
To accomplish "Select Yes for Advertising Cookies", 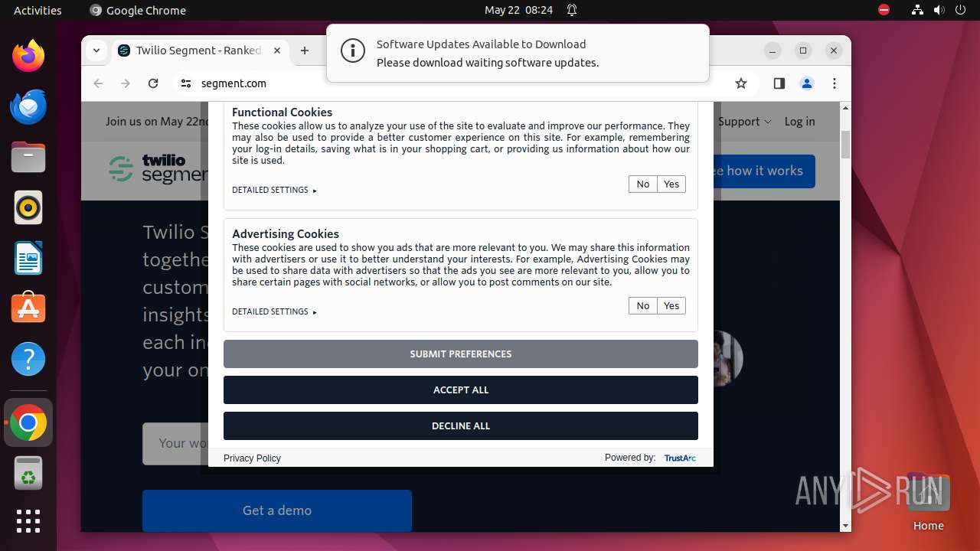I will click(x=671, y=305).
